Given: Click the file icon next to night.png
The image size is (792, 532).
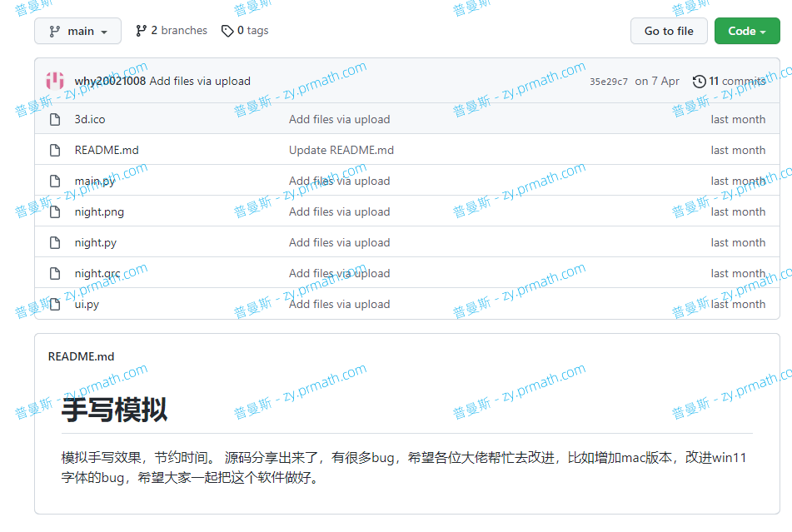Looking at the screenshot, I should click(x=54, y=211).
